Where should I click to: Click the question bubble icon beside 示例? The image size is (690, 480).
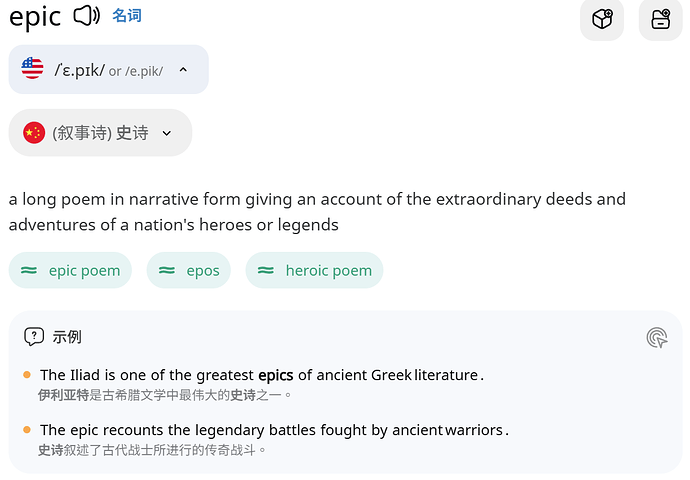coord(34,337)
